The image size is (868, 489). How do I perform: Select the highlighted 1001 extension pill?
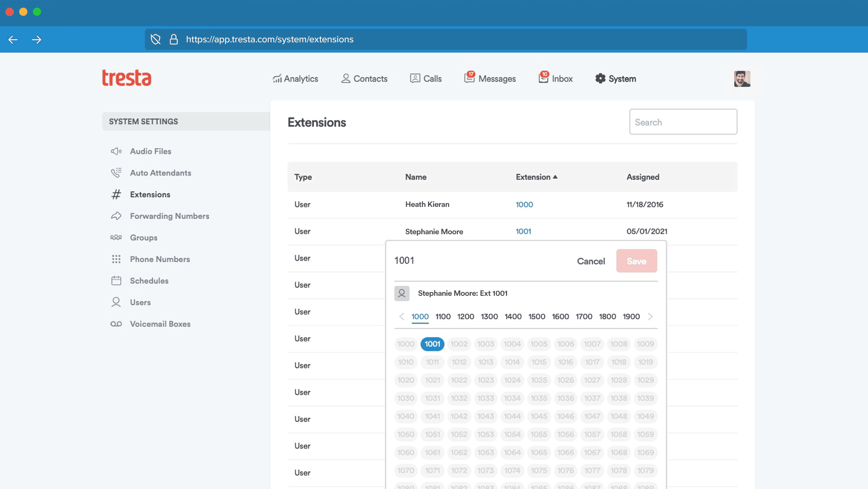pos(432,344)
